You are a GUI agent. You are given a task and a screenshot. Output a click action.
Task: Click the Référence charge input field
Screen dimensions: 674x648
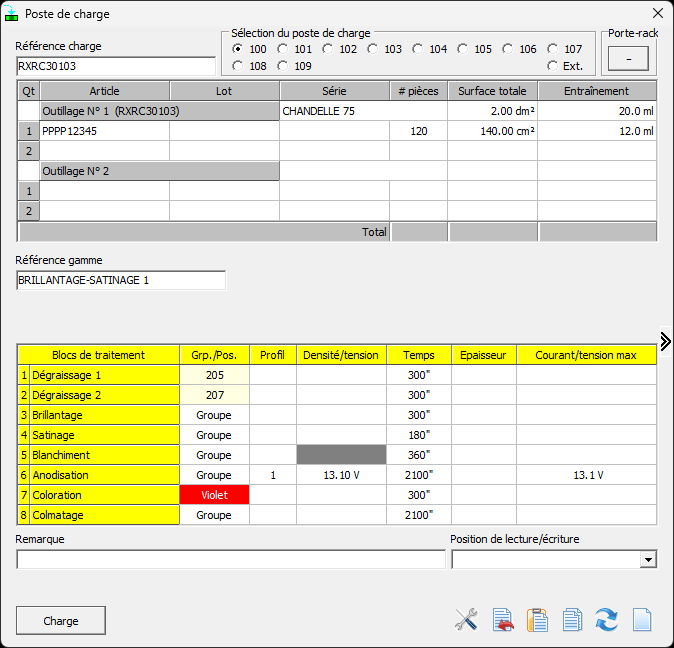click(x=115, y=66)
